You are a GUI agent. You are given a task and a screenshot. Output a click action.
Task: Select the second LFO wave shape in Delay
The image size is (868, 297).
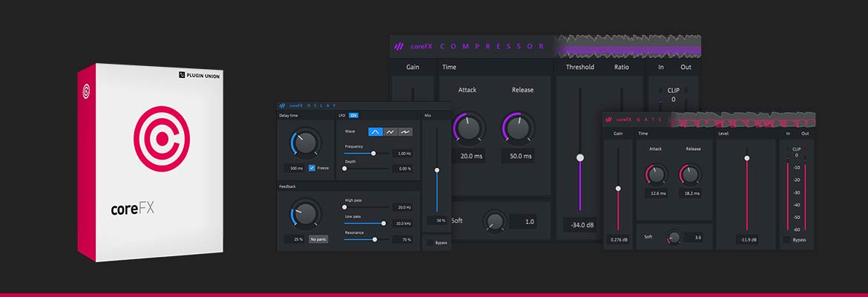[391, 132]
